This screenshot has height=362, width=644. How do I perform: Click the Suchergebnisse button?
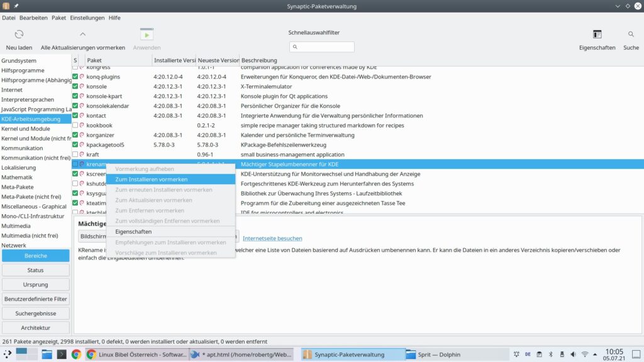pos(36,313)
